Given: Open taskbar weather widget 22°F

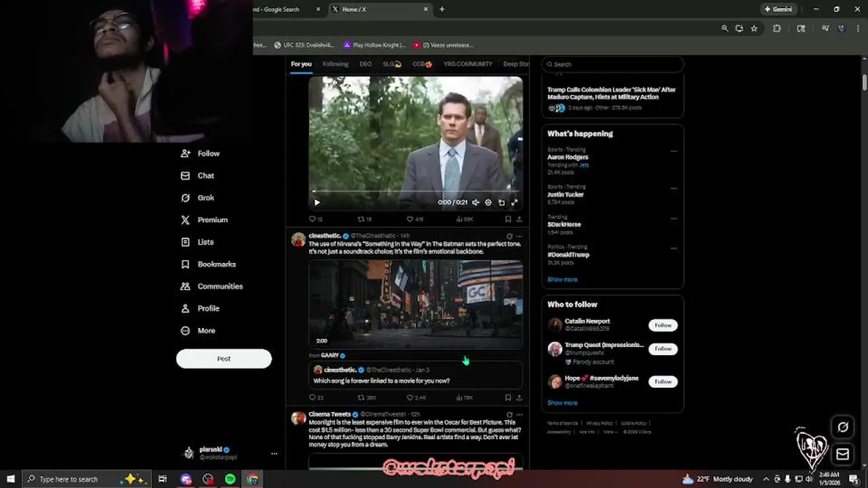Looking at the screenshot, I should pos(717,479).
